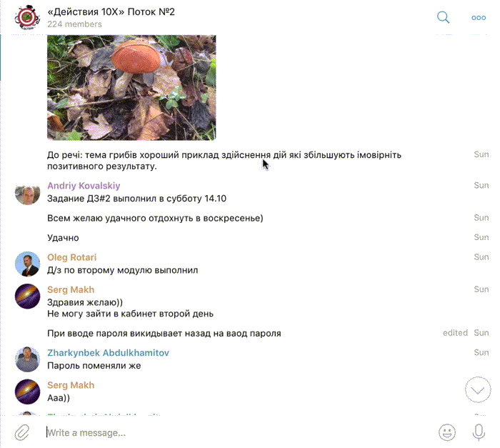
Task: Open the emoji picker smiley
Action: [447, 432]
